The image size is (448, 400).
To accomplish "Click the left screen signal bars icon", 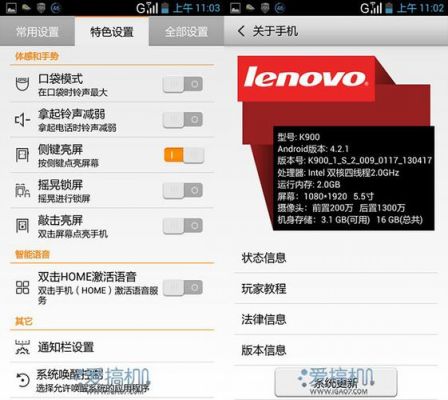I will pyautogui.click(x=152, y=8).
